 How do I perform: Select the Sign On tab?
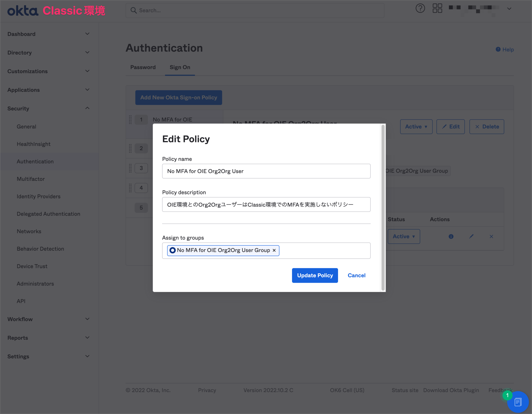click(x=180, y=67)
